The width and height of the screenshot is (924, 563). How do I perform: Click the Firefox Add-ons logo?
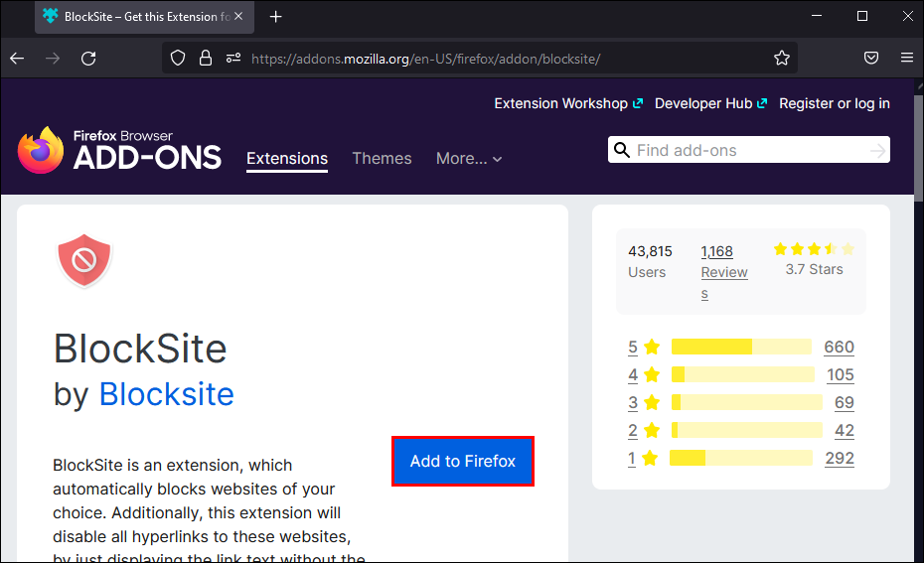tap(119, 150)
